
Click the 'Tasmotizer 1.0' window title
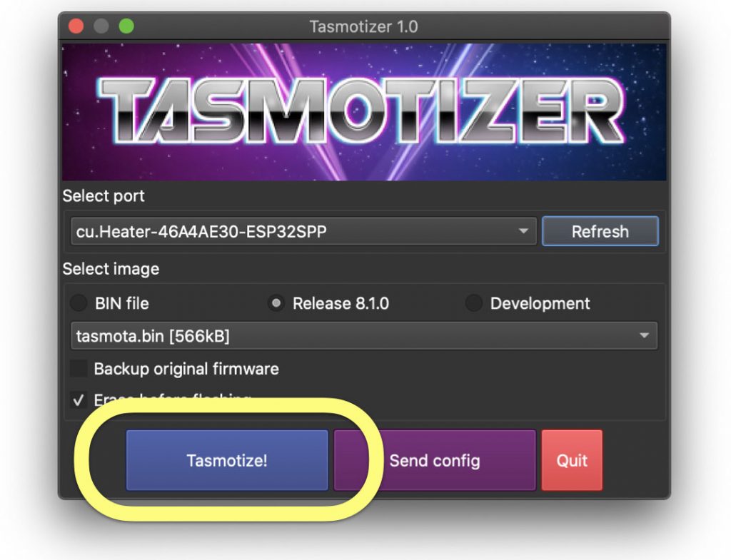point(363,26)
